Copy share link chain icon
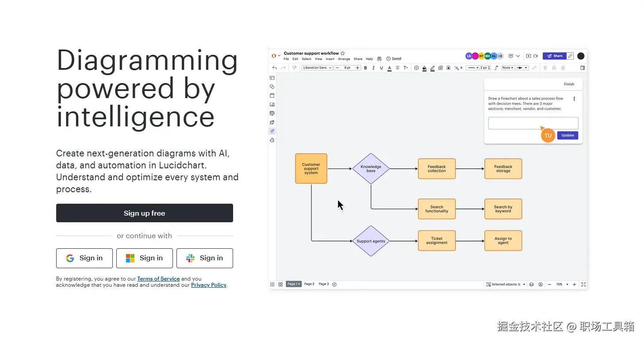This screenshot has height=342, width=644. 570,56
